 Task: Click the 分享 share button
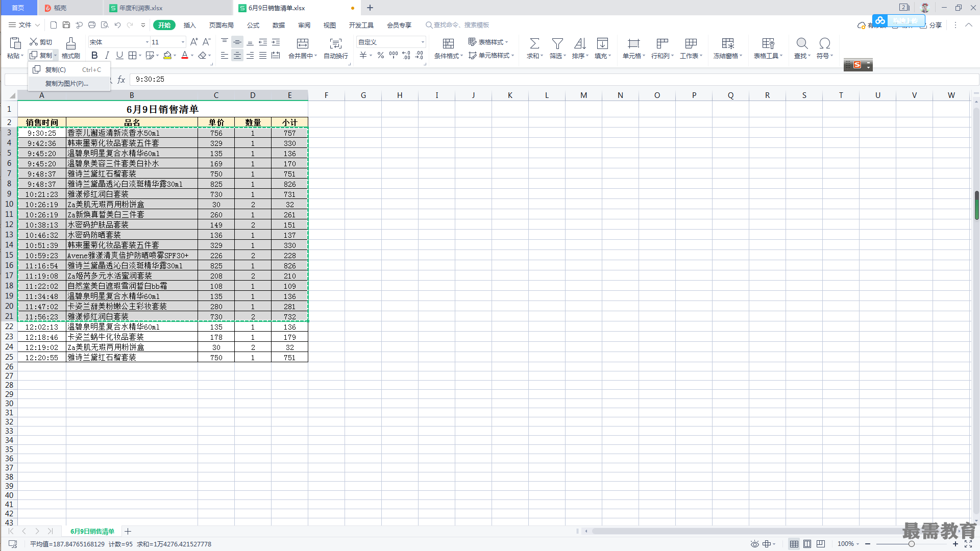931,25
